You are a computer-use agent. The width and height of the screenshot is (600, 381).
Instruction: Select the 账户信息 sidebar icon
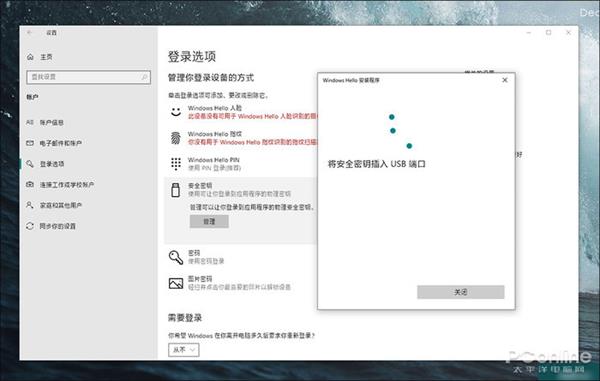coord(30,122)
